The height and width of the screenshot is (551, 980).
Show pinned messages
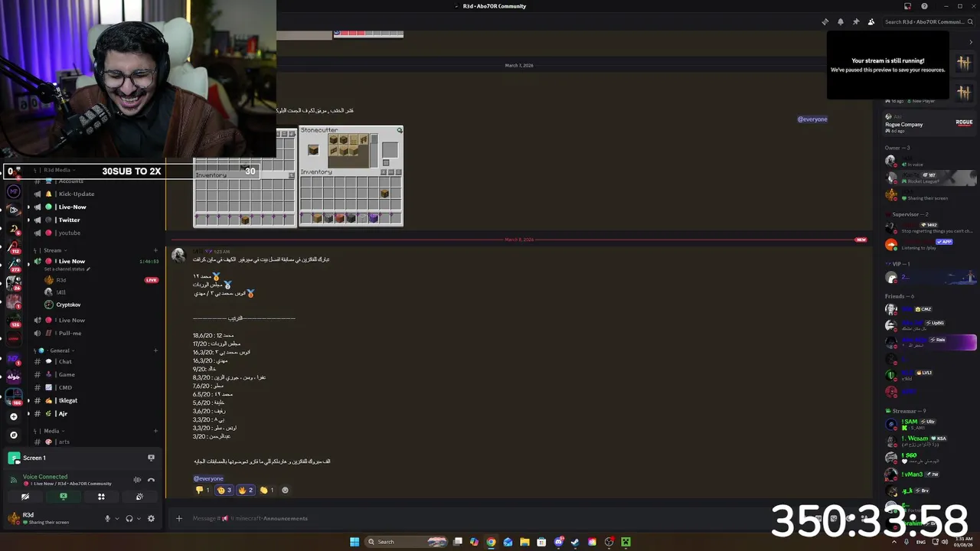pos(856,22)
